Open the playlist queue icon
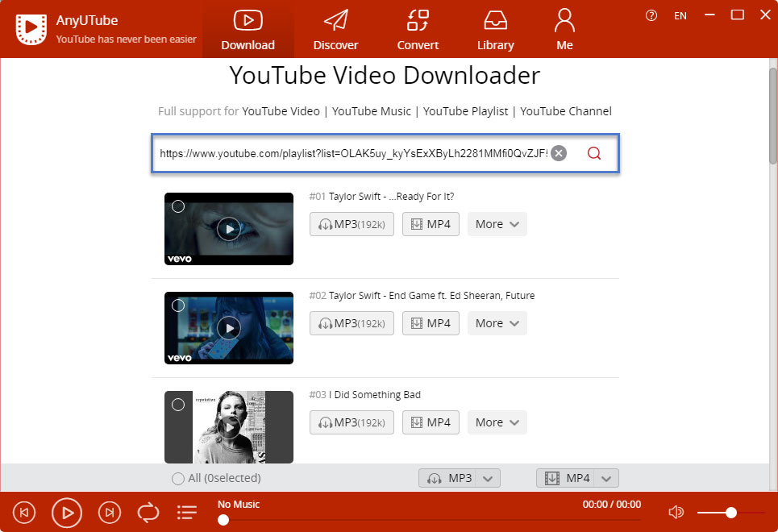 tap(186, 513)
